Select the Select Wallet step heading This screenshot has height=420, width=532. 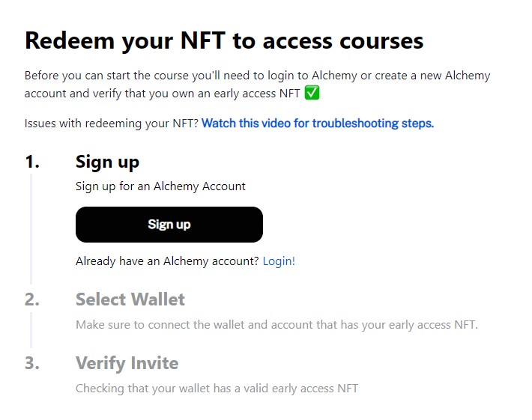(130, 299)
